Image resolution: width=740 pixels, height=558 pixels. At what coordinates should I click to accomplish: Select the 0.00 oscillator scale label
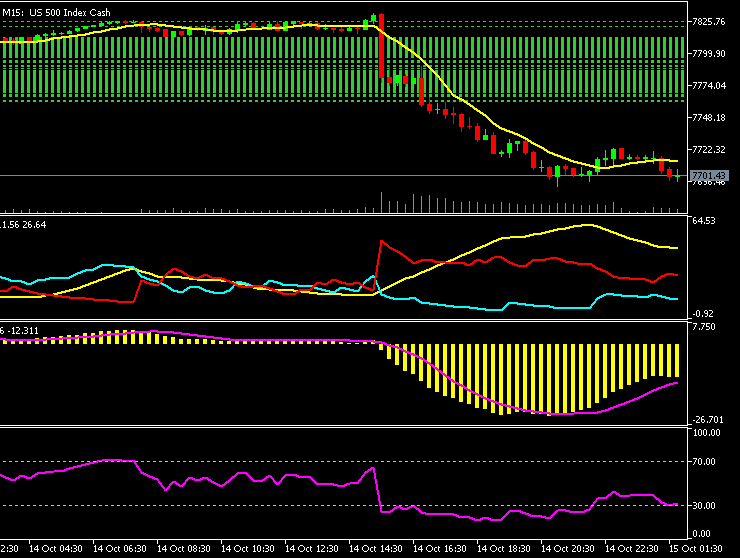pos(701,533)
